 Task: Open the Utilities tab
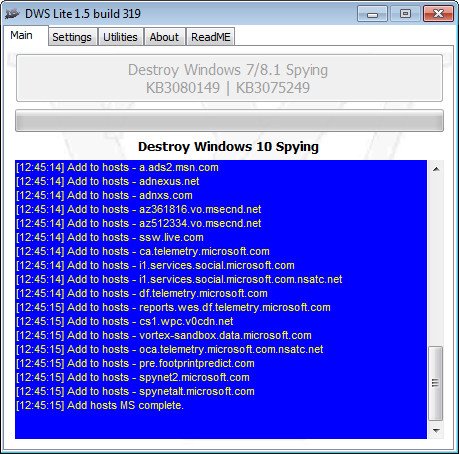point(120,37)
